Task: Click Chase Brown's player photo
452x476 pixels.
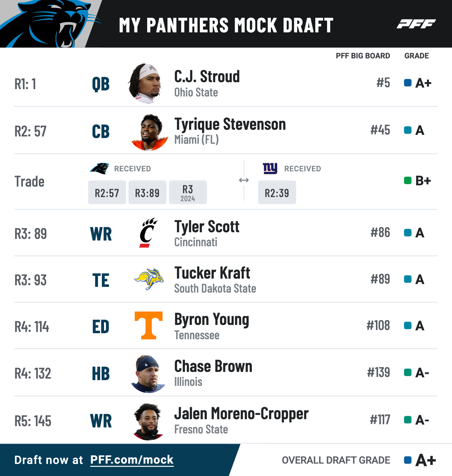Action: tap(148, 374)
